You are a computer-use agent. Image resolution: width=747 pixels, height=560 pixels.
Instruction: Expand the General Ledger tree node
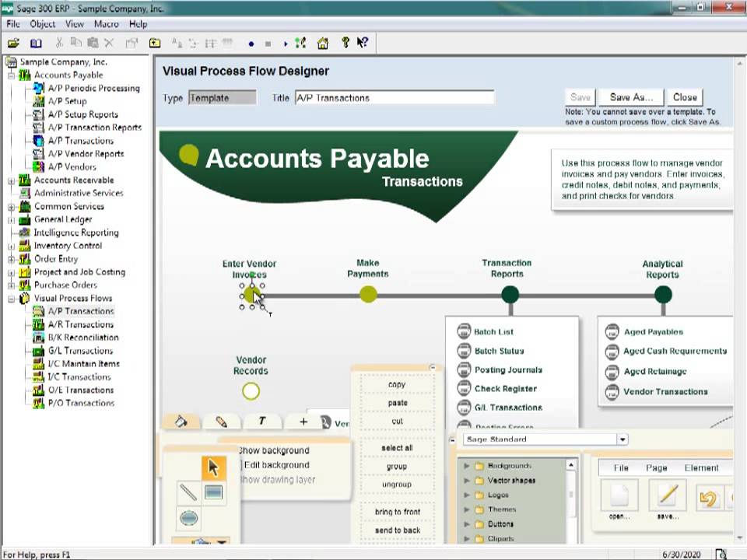12,220
